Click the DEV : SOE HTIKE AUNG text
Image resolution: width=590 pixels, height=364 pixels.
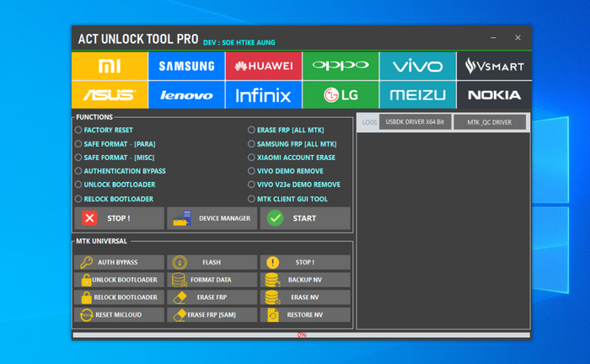pos(239,42)
